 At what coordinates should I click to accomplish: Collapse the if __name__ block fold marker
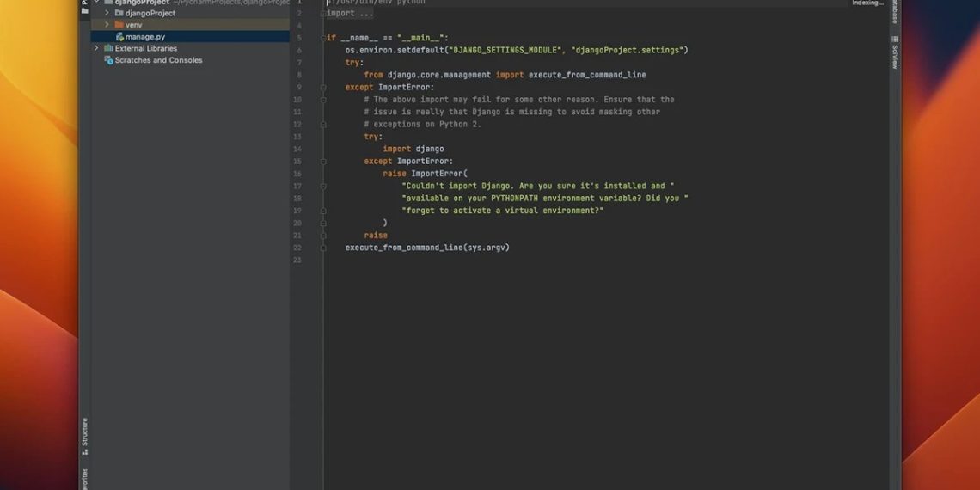[323, 38]
